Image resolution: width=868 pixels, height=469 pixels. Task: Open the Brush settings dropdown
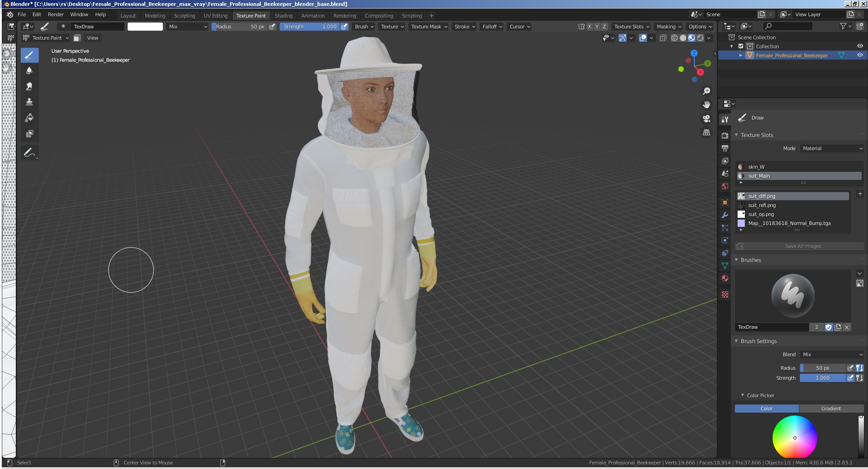click(364, 27)
